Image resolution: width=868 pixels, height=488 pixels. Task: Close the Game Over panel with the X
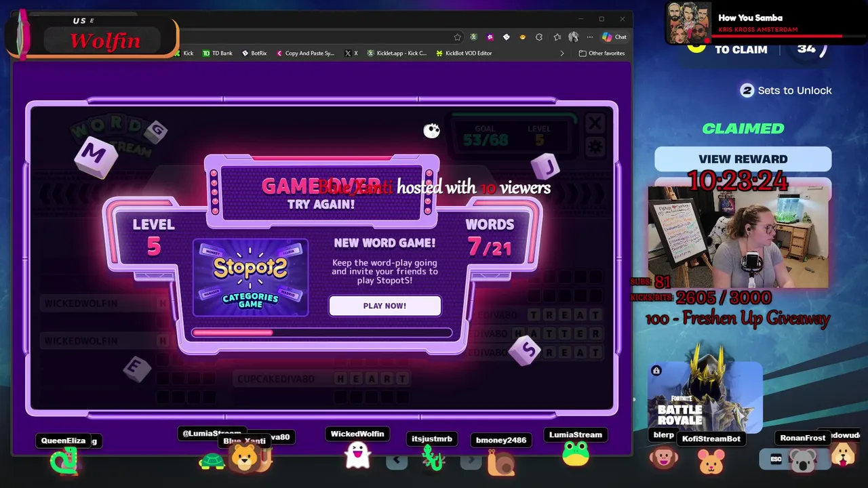tap(595, 123)
